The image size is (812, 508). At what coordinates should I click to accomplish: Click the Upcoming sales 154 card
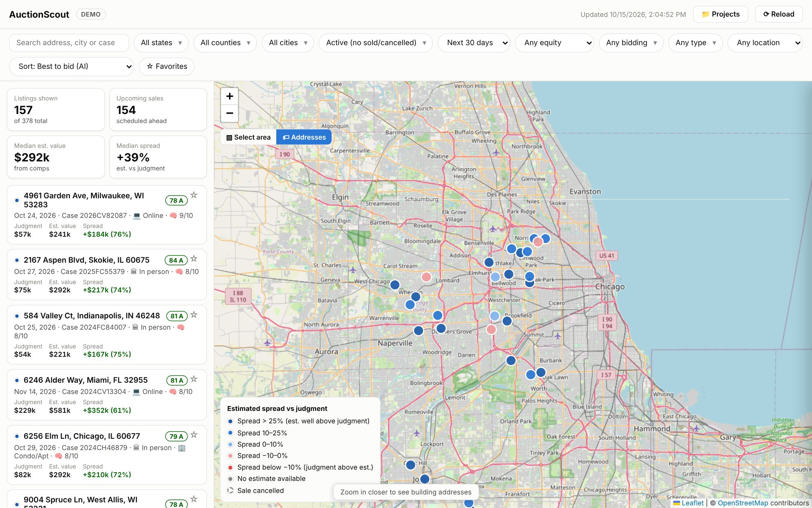point(158,110)
